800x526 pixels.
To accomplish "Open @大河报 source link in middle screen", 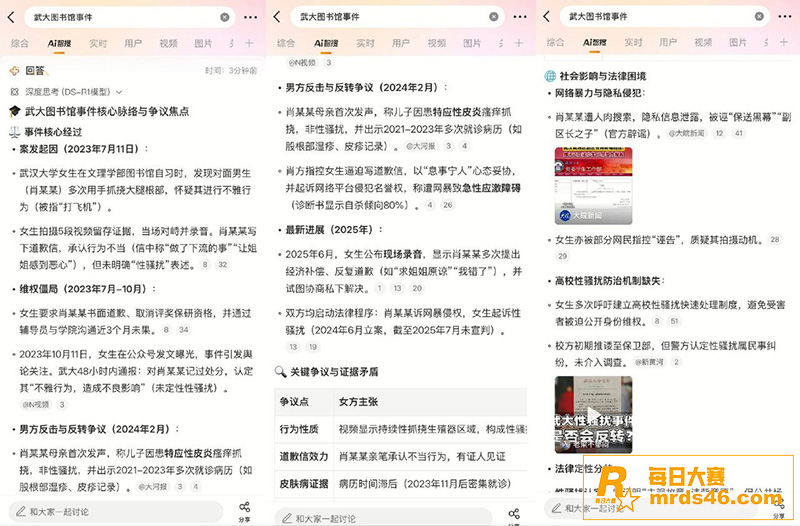I will [421, 146].
